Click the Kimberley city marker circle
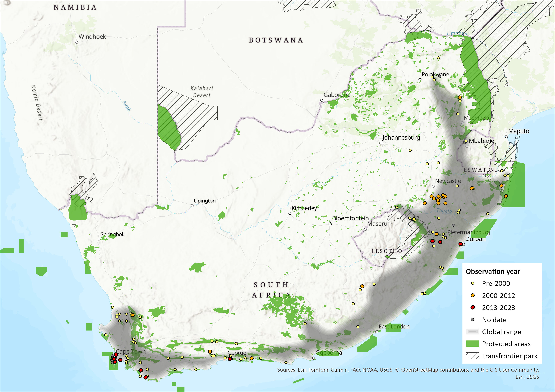 tap(290, 214)
